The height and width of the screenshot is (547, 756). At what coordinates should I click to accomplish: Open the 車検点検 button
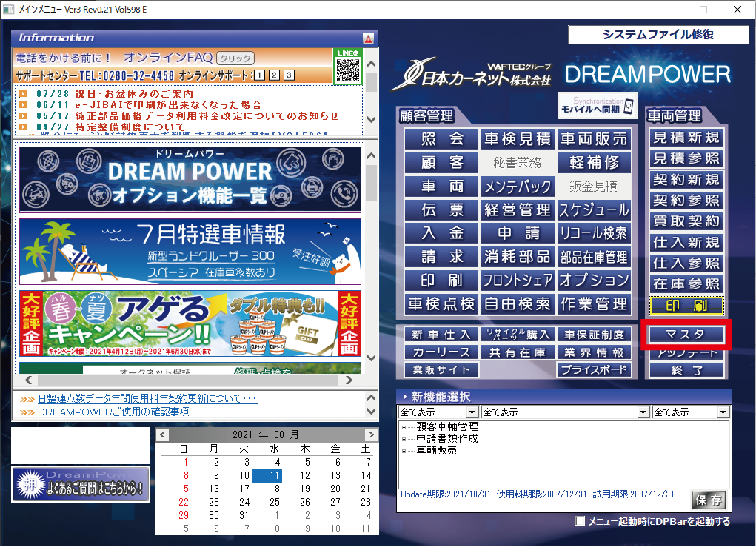441,304
